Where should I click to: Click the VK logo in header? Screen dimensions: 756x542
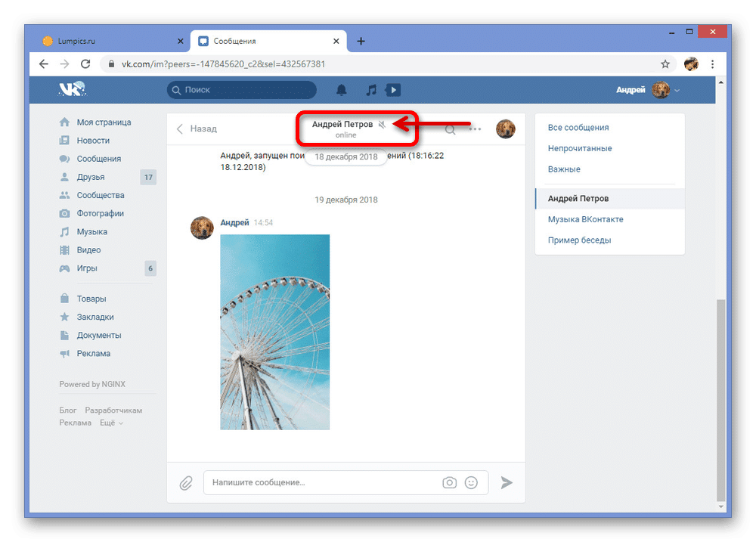(73, 90)
